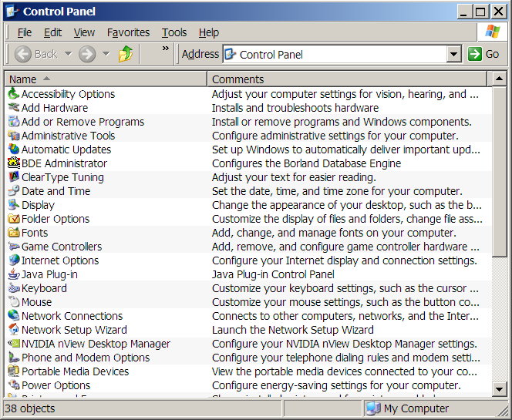Open the Portable Media Devices icon
Image resolution: width=512 pixels, height=420 pixels.
(14, 371)
